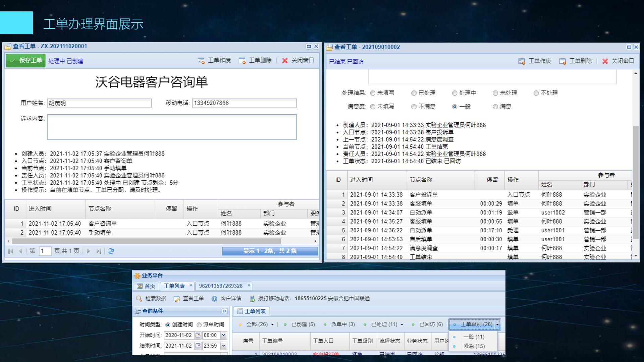This screenshot has width=644, height=362.
Task: Open start time 00:00 dropdown
Action: [x=223, y=335]
